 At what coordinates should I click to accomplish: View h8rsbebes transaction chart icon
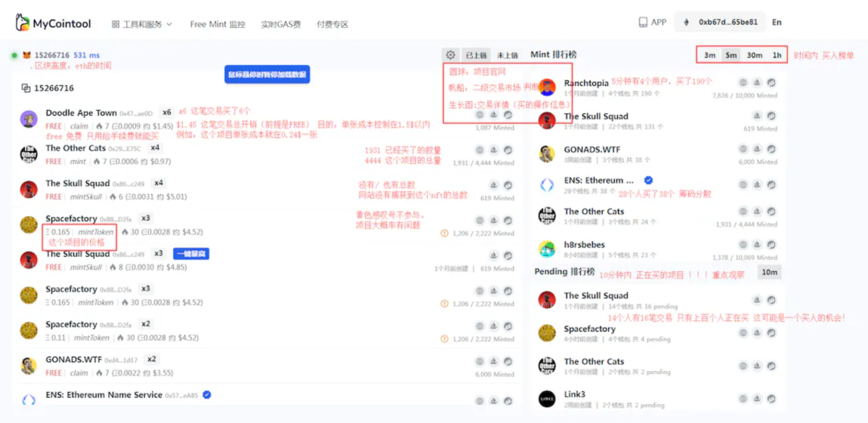tap(771, 245)
